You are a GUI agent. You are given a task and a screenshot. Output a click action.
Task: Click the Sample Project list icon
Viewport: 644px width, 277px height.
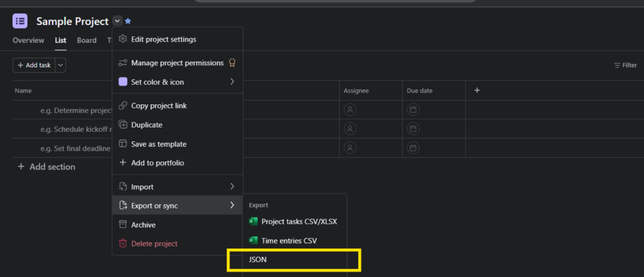click(20, 21)
